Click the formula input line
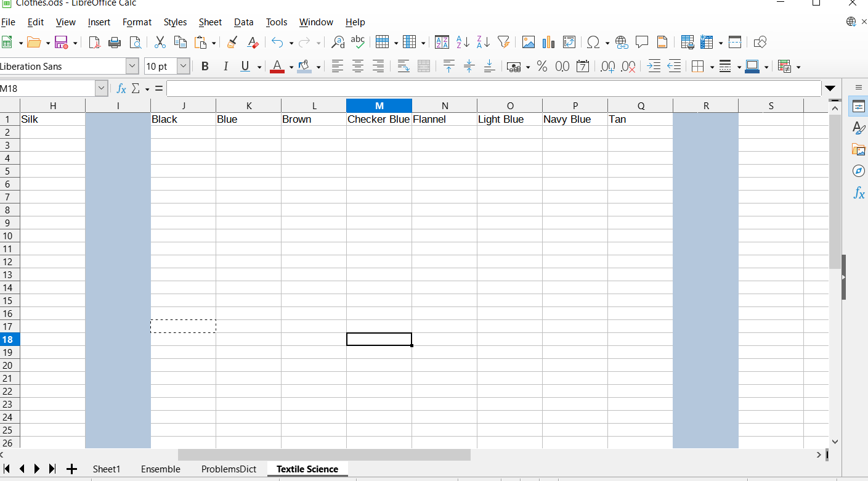Screen dimensions: 868x481 pyautogui.click(x=493, y=89)
